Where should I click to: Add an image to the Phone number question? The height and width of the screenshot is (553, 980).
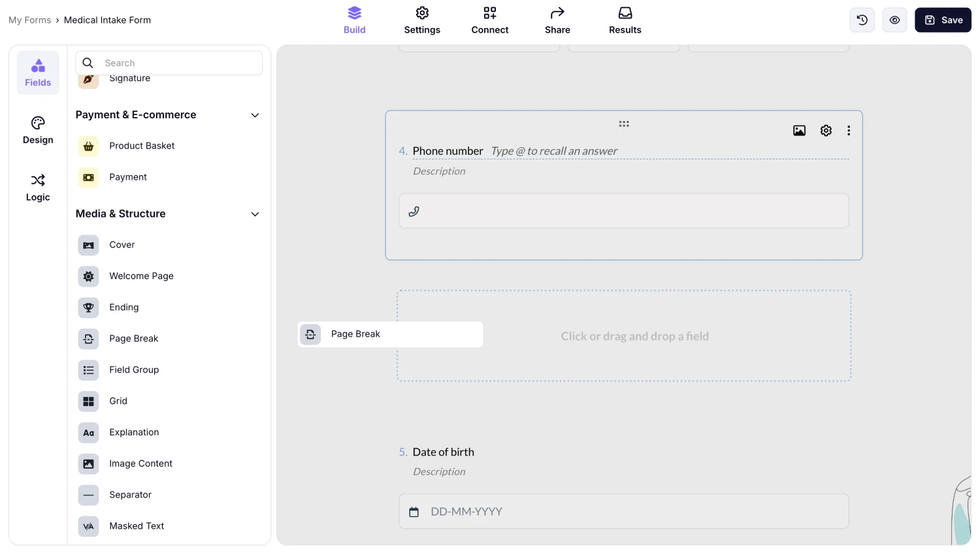[799, 130]
